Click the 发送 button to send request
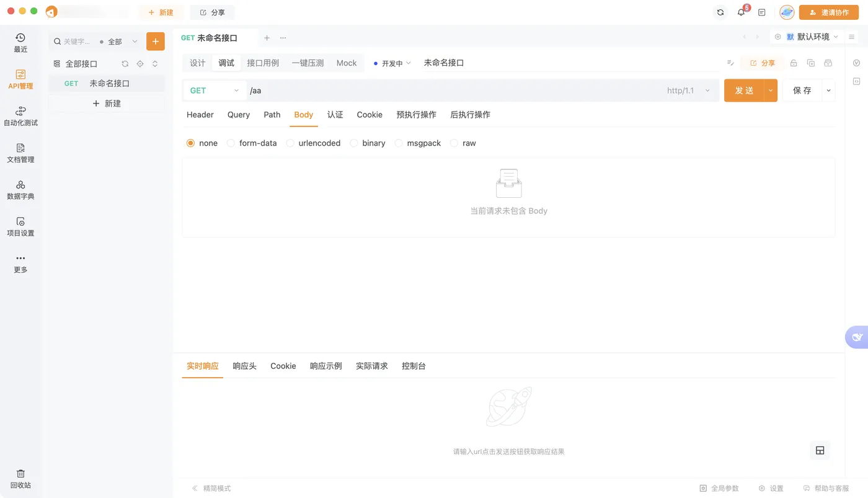Viewport: 868px width, 498px height. coord(743,90)
